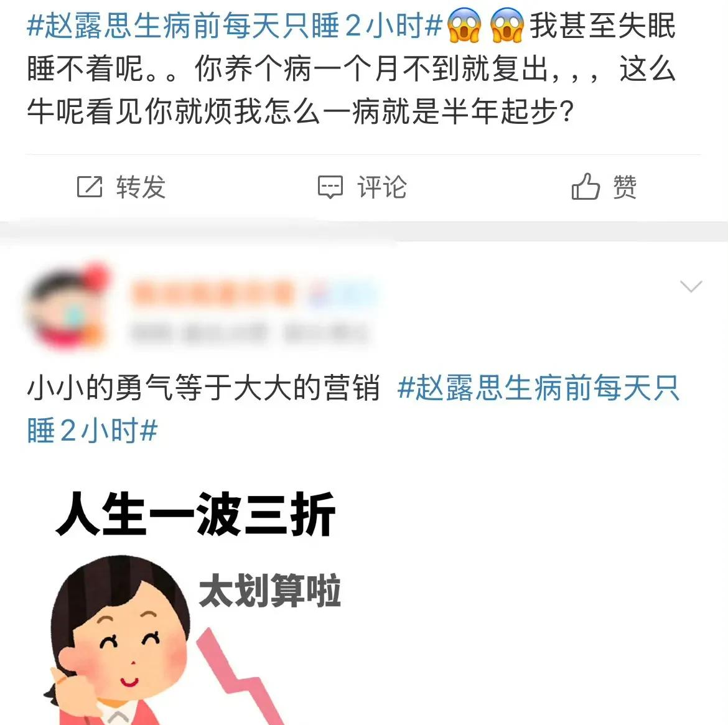Screen dimensions: 728x725
Task: Tap the 太划算啦 caption in the meme
Action: pyautogui.click(x=270, y=591)
